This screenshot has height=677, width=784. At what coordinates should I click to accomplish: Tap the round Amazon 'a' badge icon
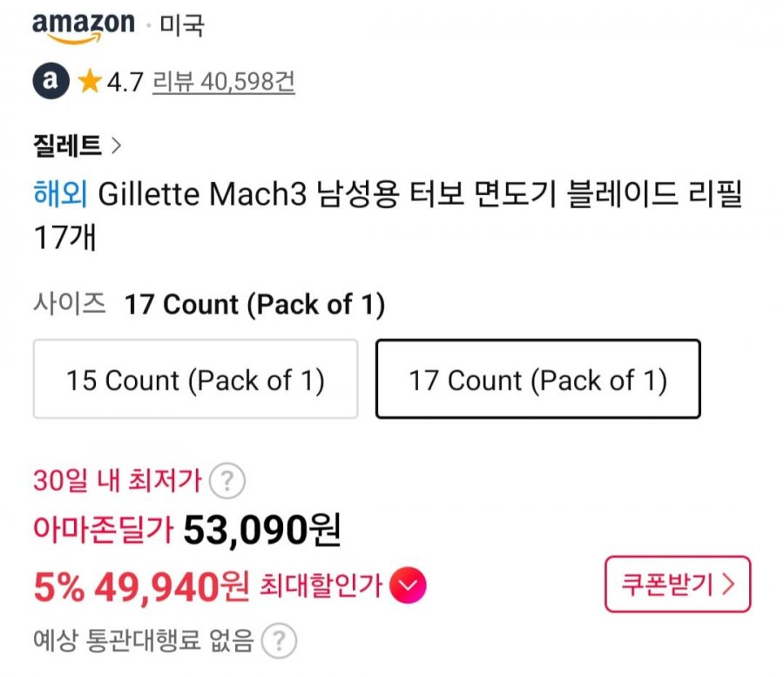51,82
